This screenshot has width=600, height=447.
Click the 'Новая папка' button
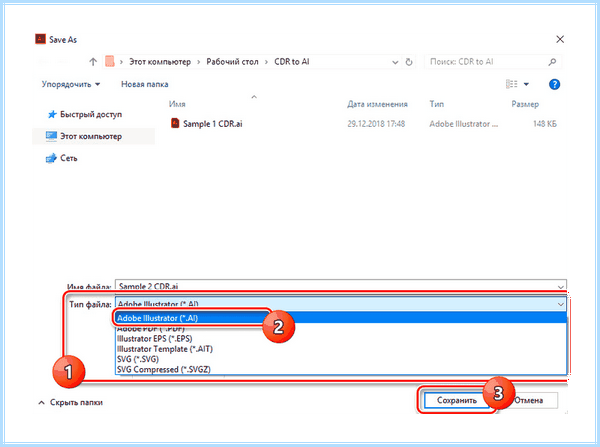pyautogui.click(x=145, y=84)
